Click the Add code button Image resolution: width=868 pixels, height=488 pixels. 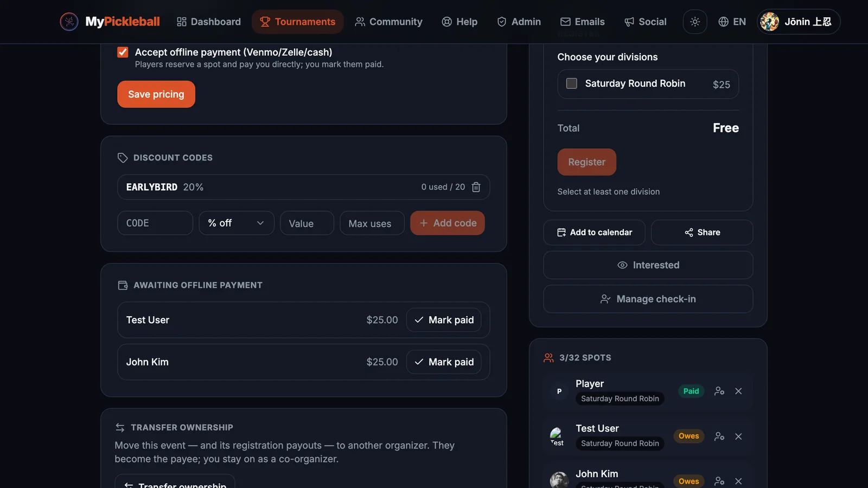(x=448, y=223)
